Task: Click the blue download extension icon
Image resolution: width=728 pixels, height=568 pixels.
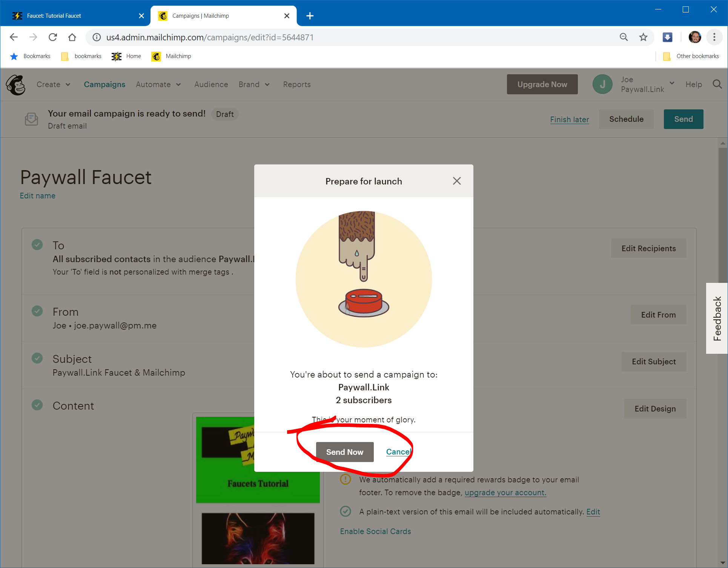Action: [667, 37]
